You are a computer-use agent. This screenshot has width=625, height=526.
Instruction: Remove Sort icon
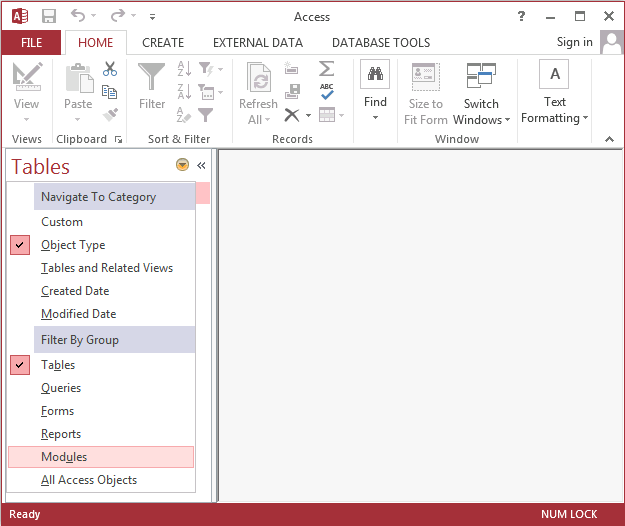click(184, 115)
